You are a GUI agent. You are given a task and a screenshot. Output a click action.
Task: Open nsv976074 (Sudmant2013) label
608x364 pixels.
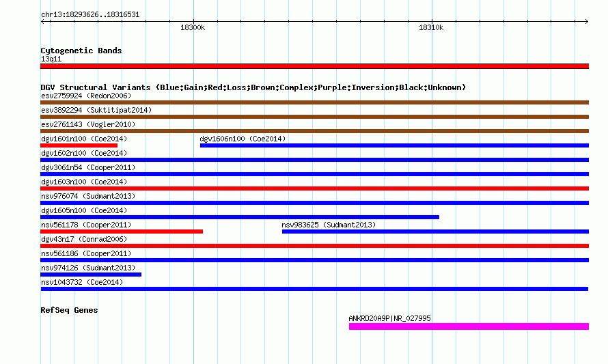click(88, 196)
